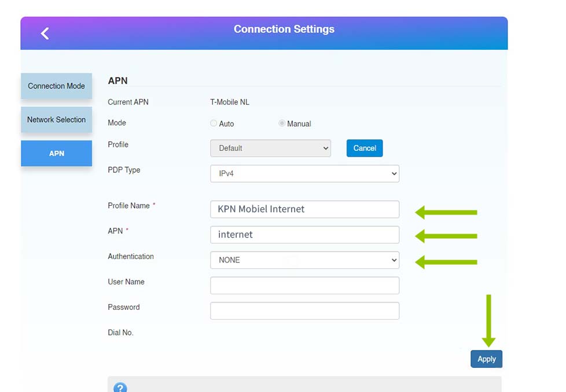Focus the APN field containing internet
This screenshot has height=392, width=566.
pyautogui.click(x=304, y=235)
